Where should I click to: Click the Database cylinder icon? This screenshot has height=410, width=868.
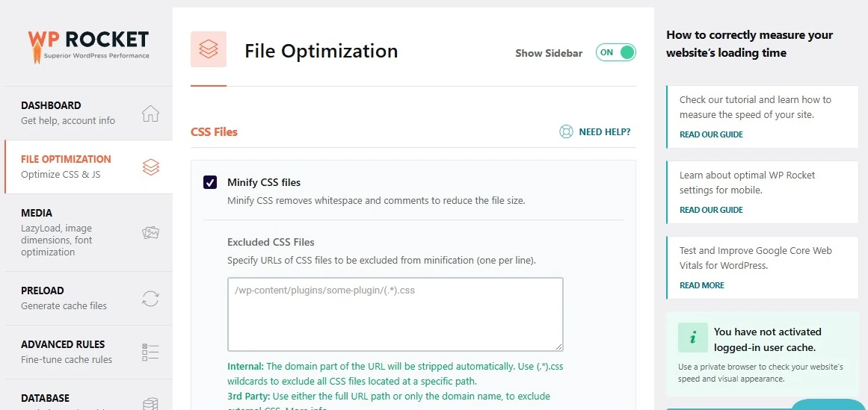pyautogui.click(x=150, y=403)
